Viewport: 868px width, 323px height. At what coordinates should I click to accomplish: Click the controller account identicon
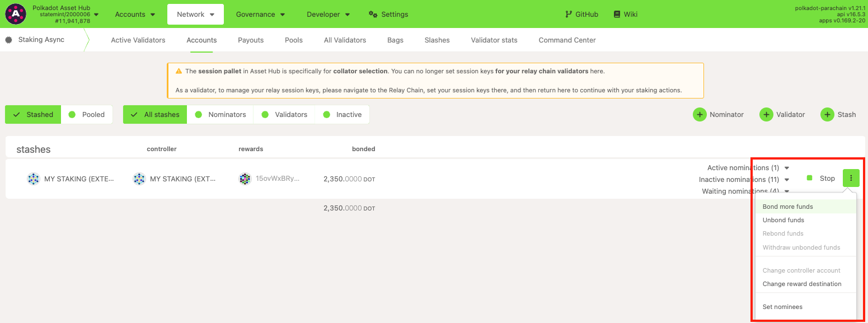139,179
